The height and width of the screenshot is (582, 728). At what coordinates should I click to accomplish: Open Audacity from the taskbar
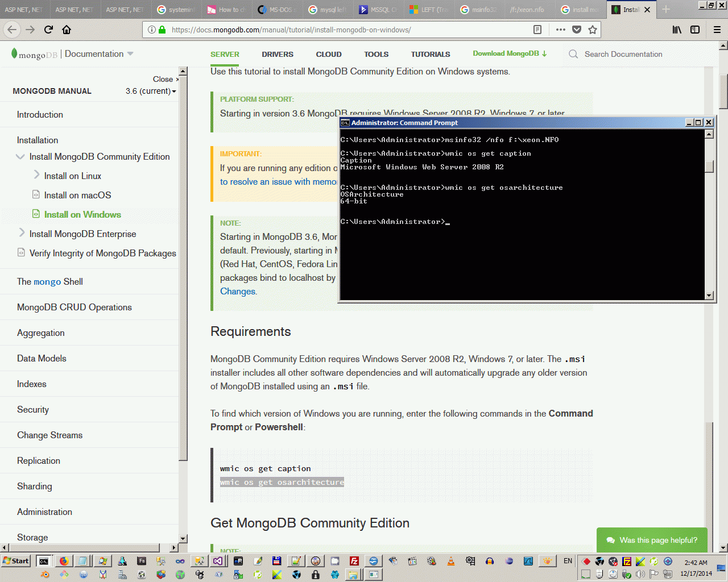(490, 561)
